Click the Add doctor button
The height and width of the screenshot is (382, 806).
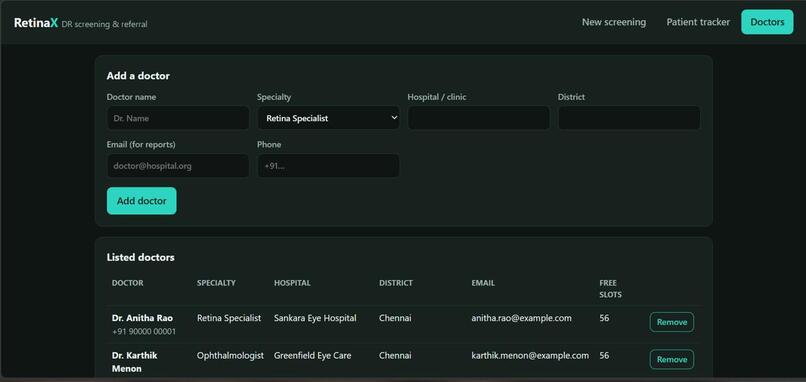141,201
